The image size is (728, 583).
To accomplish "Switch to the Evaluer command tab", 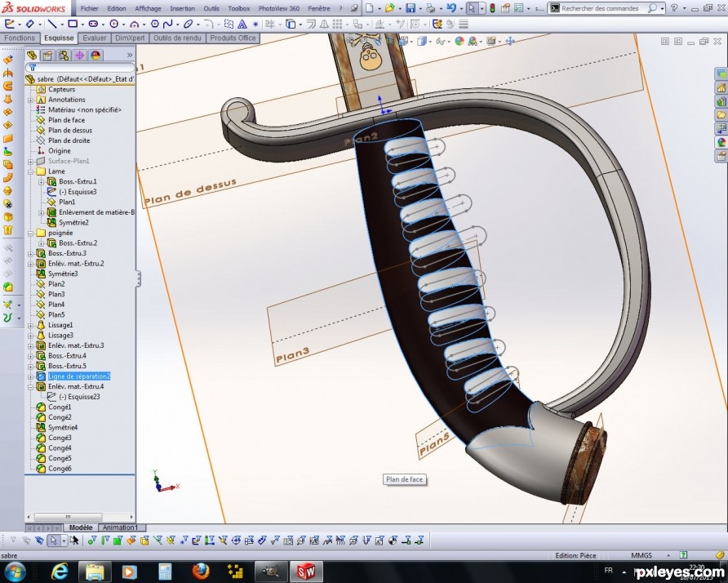I will (95, 38).
